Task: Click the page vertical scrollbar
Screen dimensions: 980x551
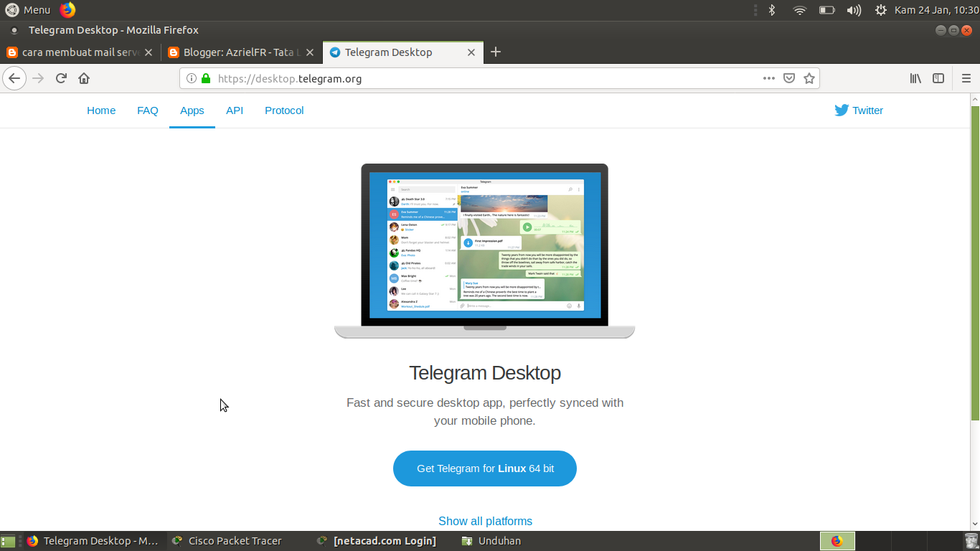Action: tap(975, 263)
